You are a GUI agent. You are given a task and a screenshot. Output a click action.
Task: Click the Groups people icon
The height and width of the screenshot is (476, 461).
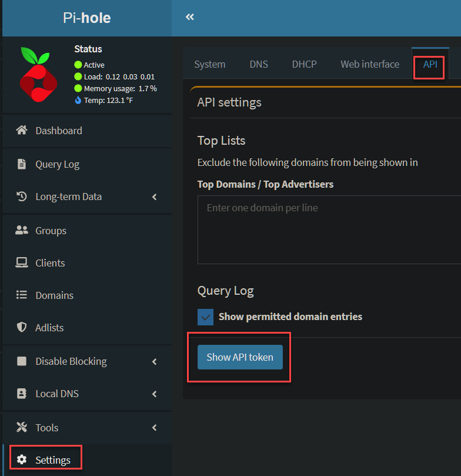point(22,231)
